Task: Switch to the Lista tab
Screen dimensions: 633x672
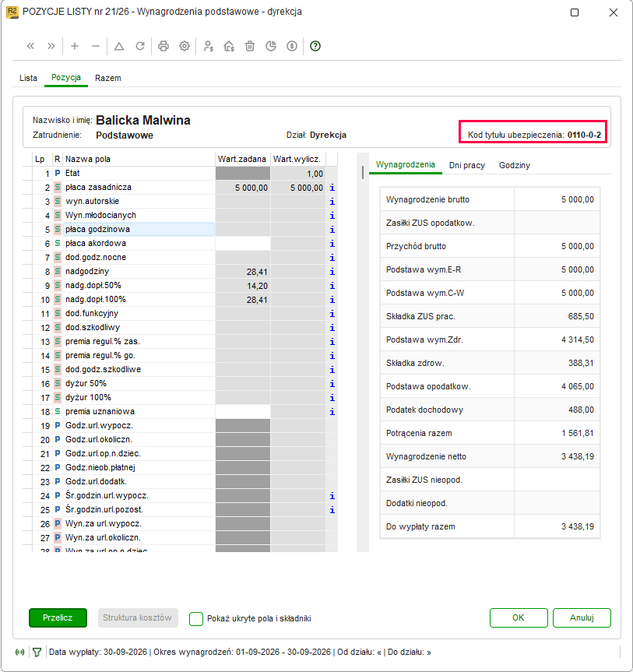Action: point(28,78)
